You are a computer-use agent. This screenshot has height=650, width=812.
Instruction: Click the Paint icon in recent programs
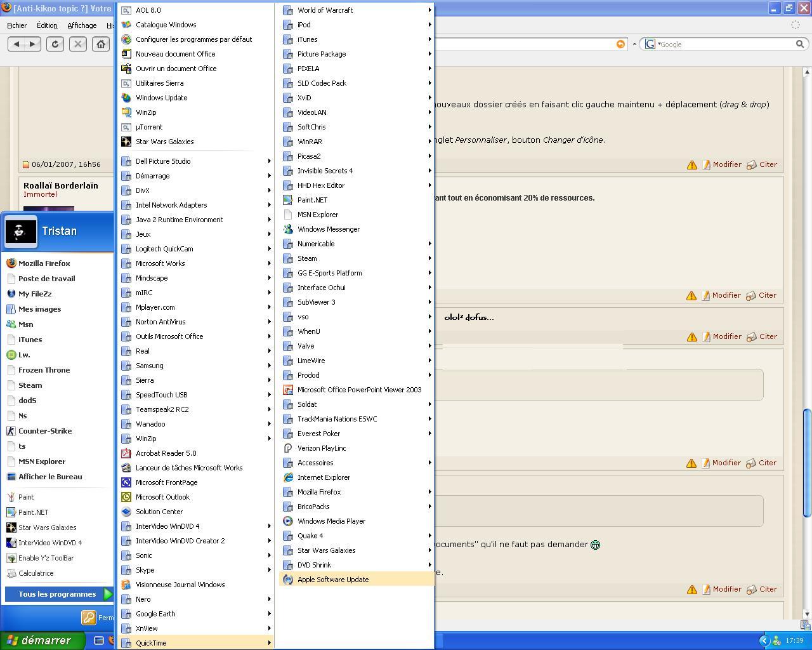point(11,497)
